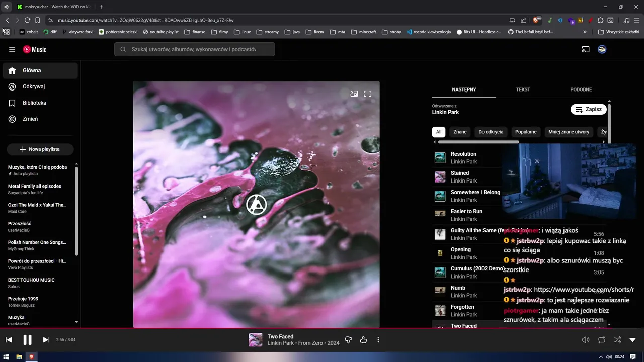This screenshot has height=362, width=644.
Task: Reload the page with the refresh icon
Action: 27,20
